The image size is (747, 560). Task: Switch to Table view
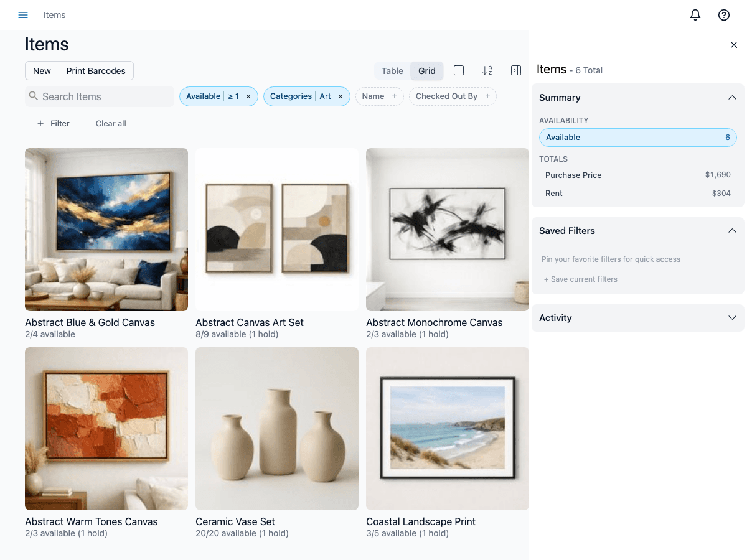pyautogui.click(x=392, y=71)
